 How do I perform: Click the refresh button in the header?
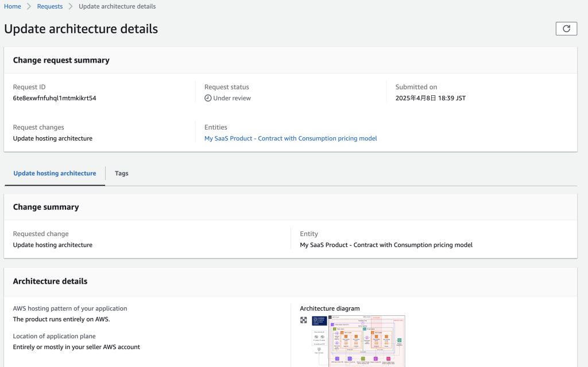pos(566,29)
